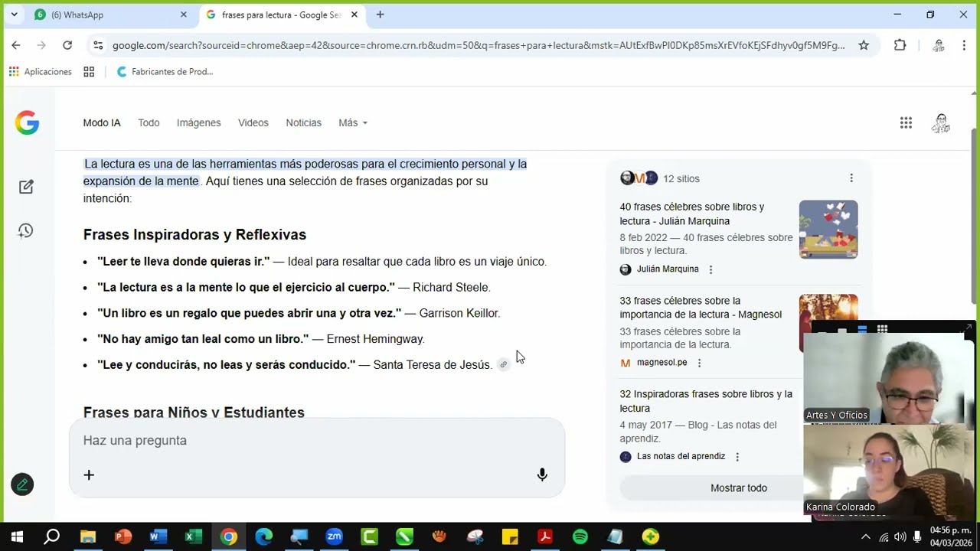Screen dimensions: 980x551
Task: Click the 12 sitios sources label
Action: coord(681,178)
